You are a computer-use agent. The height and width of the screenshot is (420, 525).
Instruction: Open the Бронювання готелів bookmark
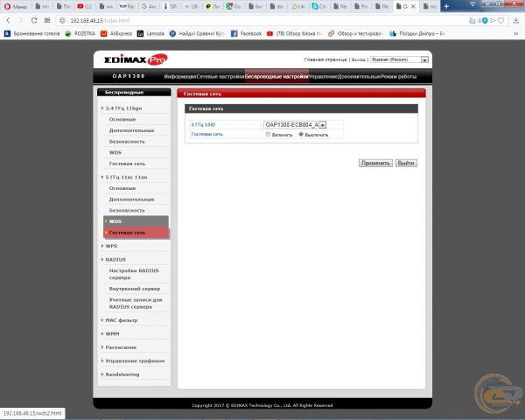click(x=31, y=33)
